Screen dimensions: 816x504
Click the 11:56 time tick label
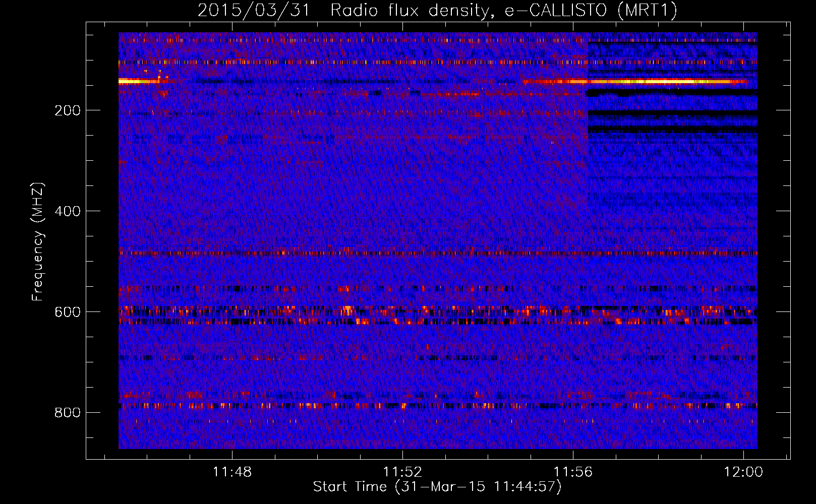tap(573, 472)
